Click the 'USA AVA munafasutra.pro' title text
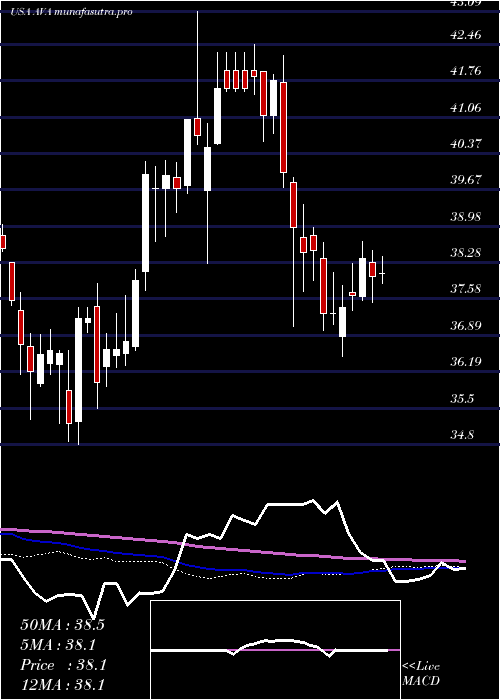Screen dimensions: 500x700 click(72, 12)
